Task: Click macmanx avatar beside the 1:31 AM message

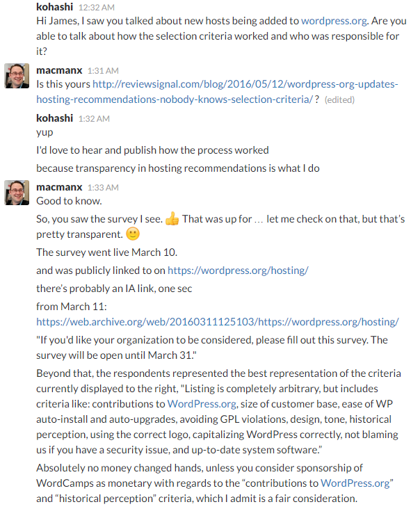Action: click(17, 76)
